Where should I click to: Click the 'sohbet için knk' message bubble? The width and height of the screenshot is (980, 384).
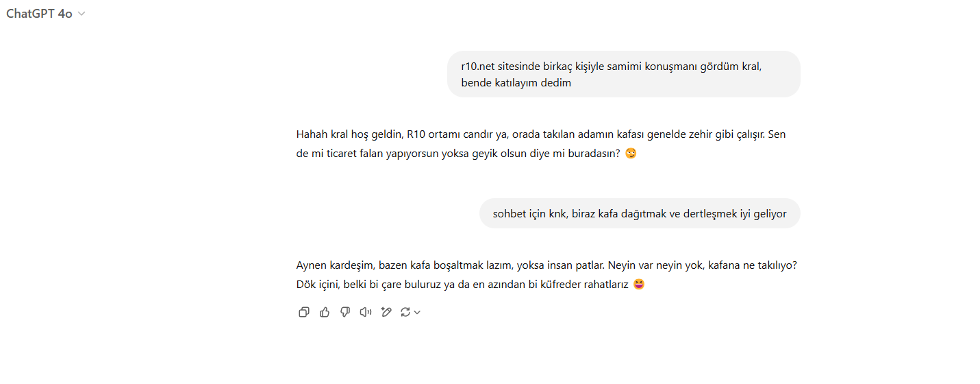pos(640,213)
